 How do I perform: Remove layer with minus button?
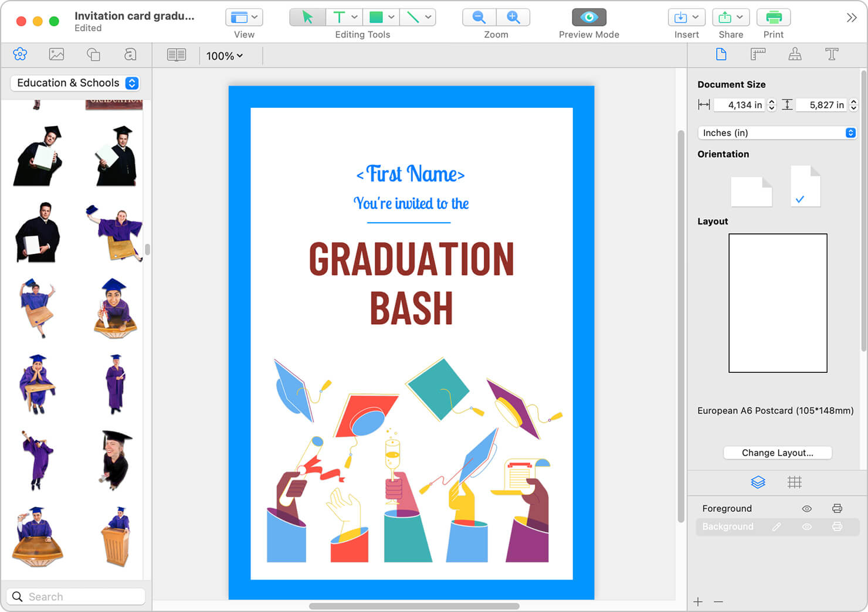pos(718,602)
